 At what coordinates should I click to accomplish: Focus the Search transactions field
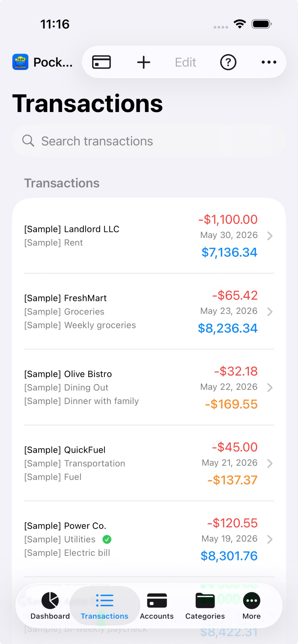click(149, 141)
